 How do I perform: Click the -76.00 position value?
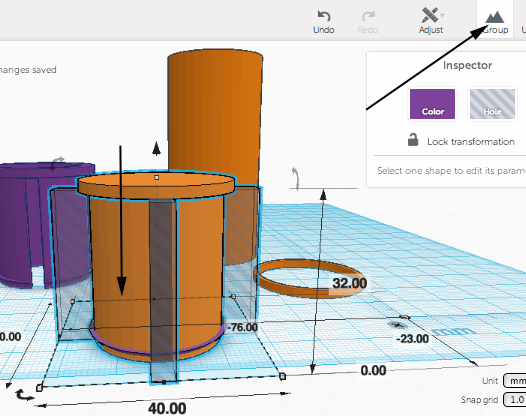pyautogui.click(x=243, y=327)
